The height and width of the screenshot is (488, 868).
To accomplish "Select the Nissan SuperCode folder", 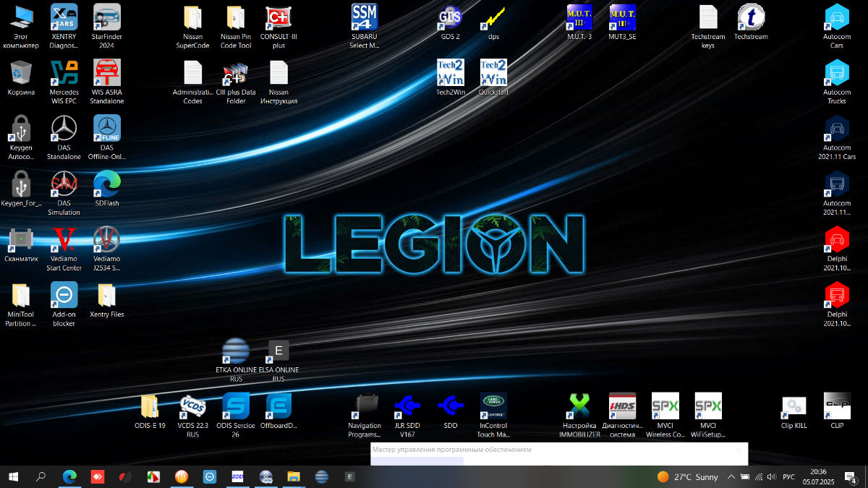I will (x=192, y=17).
